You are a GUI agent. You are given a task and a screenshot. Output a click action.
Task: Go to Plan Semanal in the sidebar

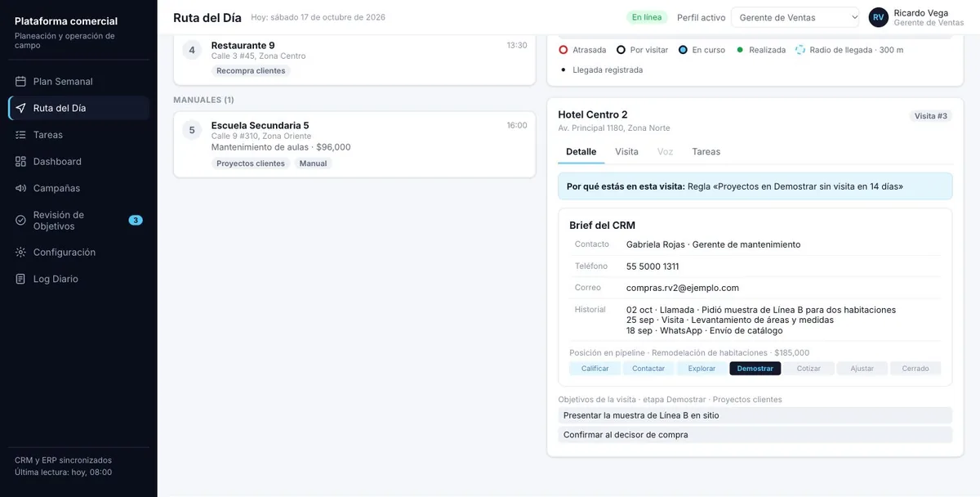tap(78, 82)
